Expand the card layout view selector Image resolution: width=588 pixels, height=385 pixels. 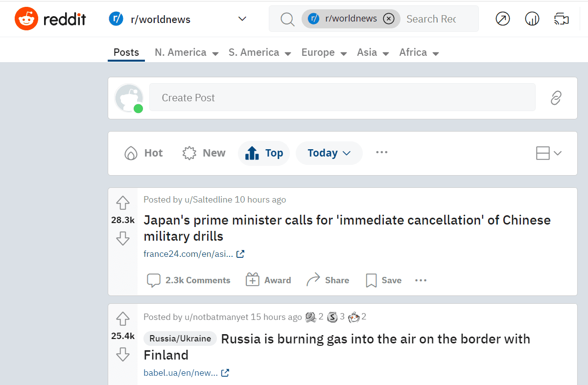(x=549, y=153)
